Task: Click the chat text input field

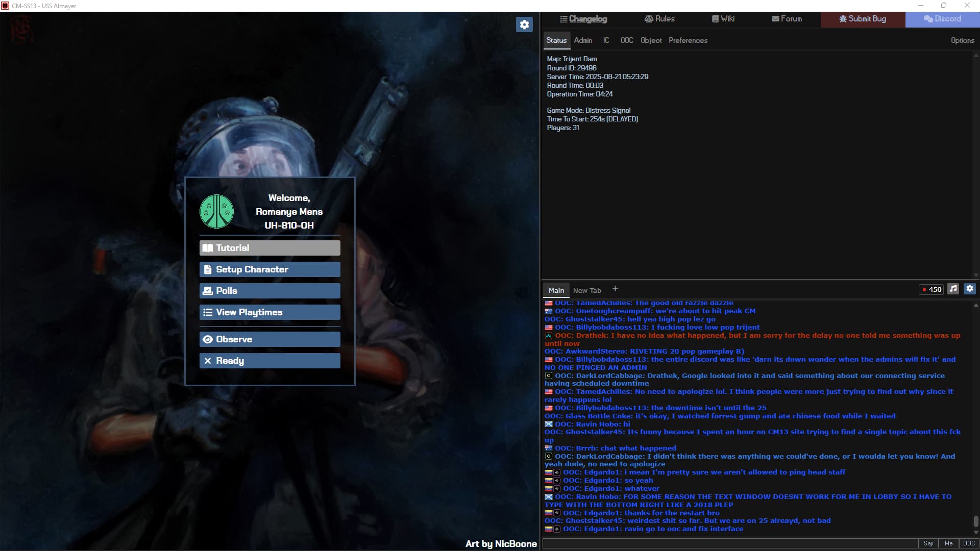Action: [x=730, y=543]
